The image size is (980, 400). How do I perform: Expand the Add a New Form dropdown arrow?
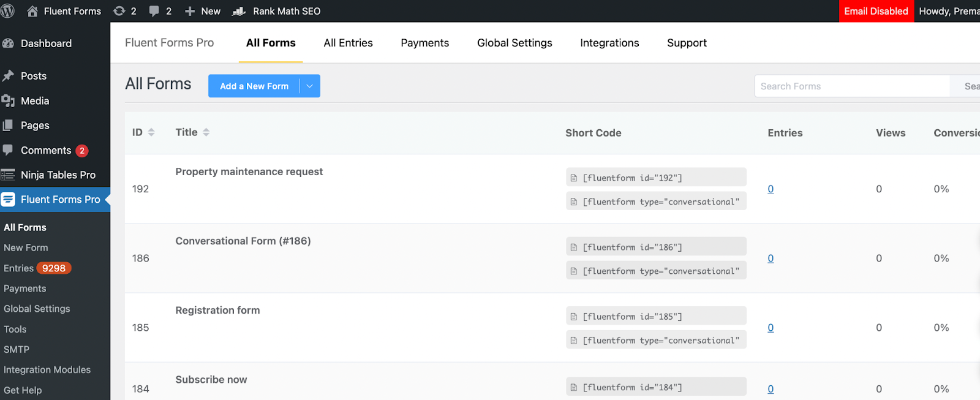[x=310, y=86]
